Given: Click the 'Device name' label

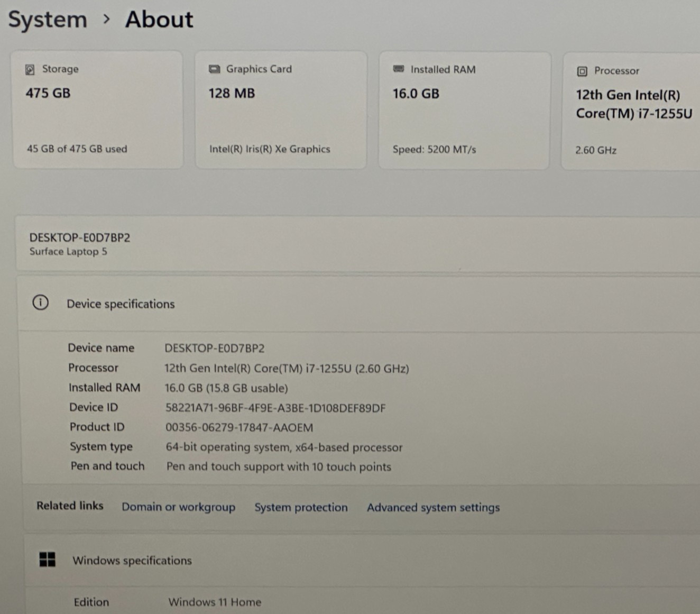Looking at the screenshot, I should (101, 348).
